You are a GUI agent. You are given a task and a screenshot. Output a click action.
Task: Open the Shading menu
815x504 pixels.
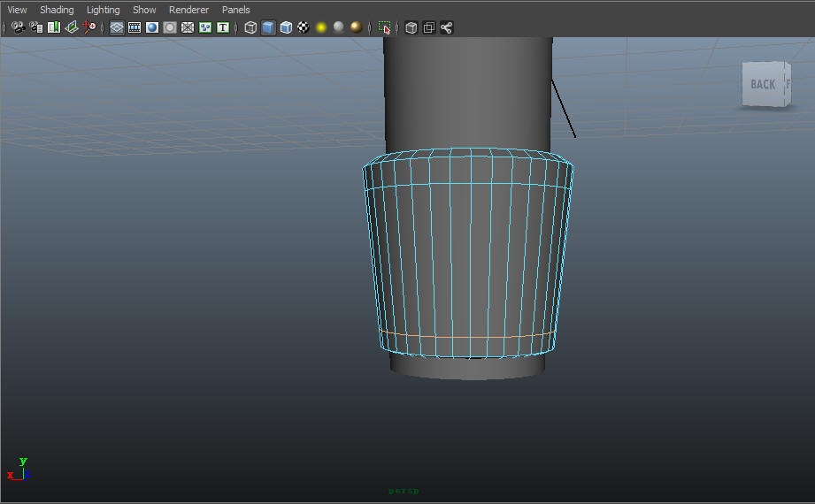tap(57, 10)
